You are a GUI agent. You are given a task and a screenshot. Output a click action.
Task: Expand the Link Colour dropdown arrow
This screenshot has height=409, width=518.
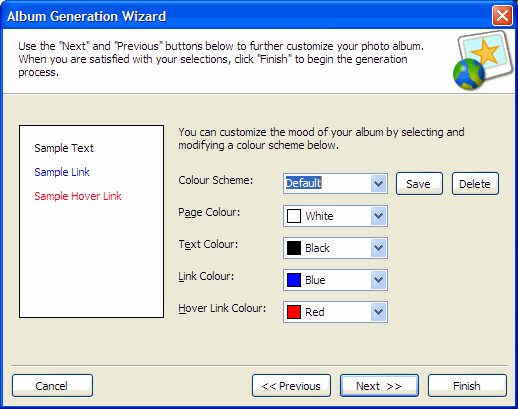tap(378, 280)
